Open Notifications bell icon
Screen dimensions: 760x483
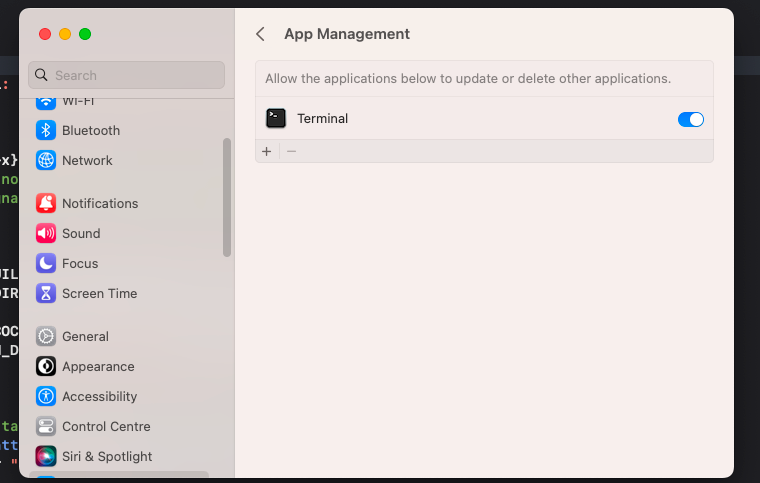[46, 203]
